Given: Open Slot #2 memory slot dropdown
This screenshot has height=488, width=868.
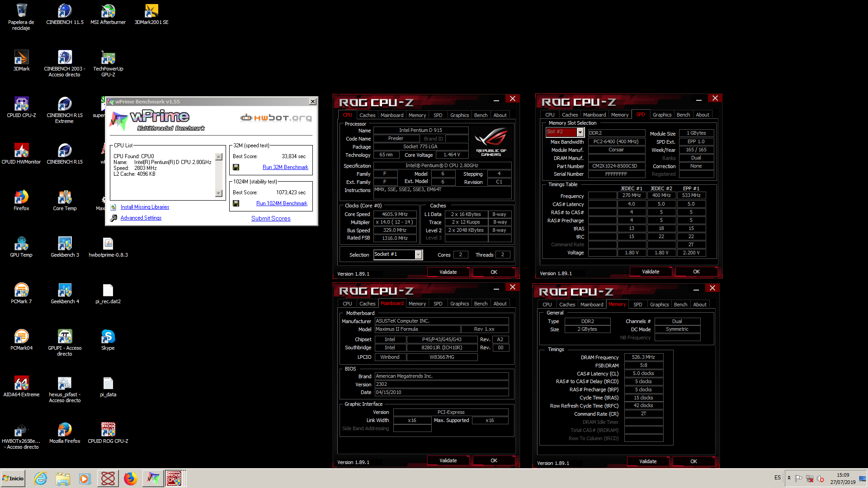Looking at the screenshot, I should coord(580,132).
